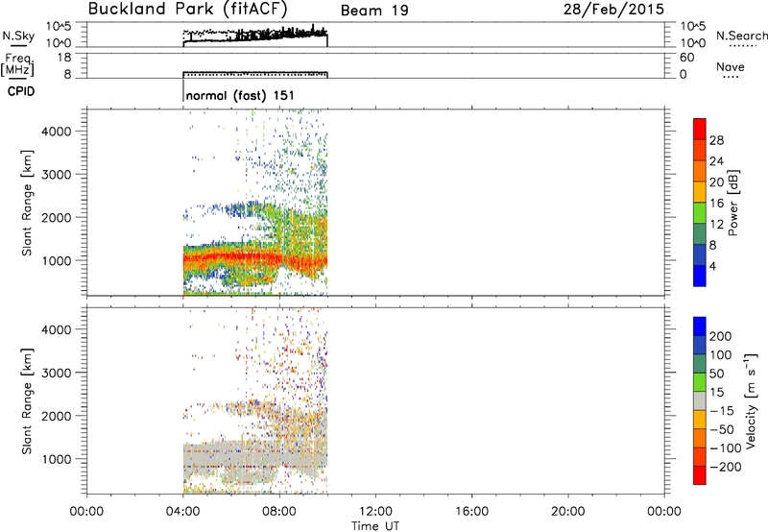Click the '200' tick on the velocity colorbar
The height and width of the screenshot is (532, 768).
pos(721,336)
